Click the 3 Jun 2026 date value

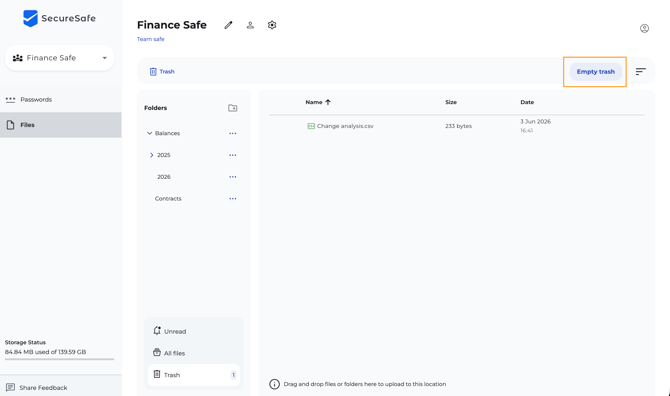535,121
